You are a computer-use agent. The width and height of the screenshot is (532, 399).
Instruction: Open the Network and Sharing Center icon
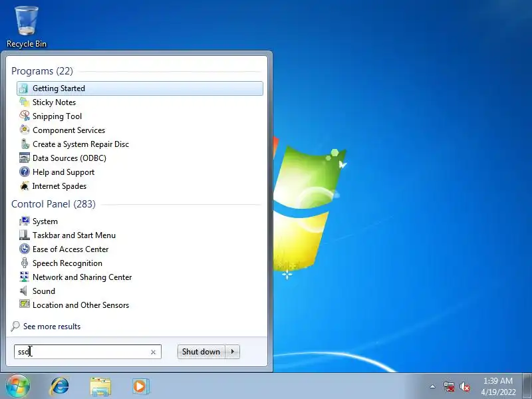pyautogui.click(x=24, y=277)
